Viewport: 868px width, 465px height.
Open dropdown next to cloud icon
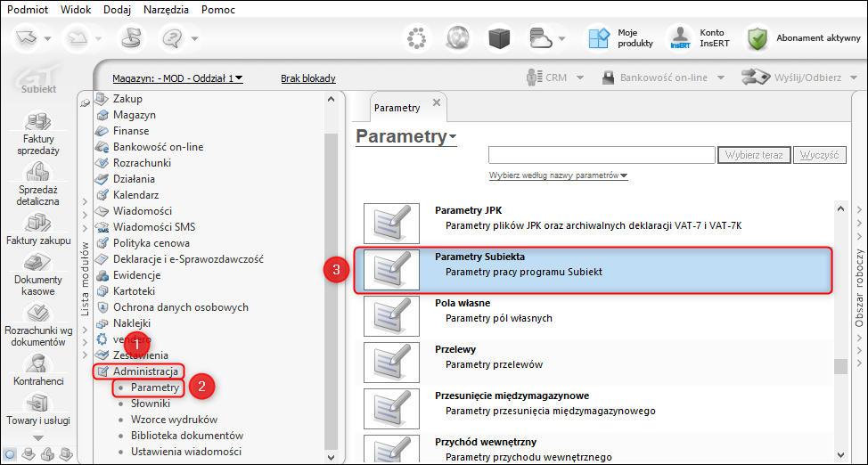pyautogui.click(x=563, y=39)
